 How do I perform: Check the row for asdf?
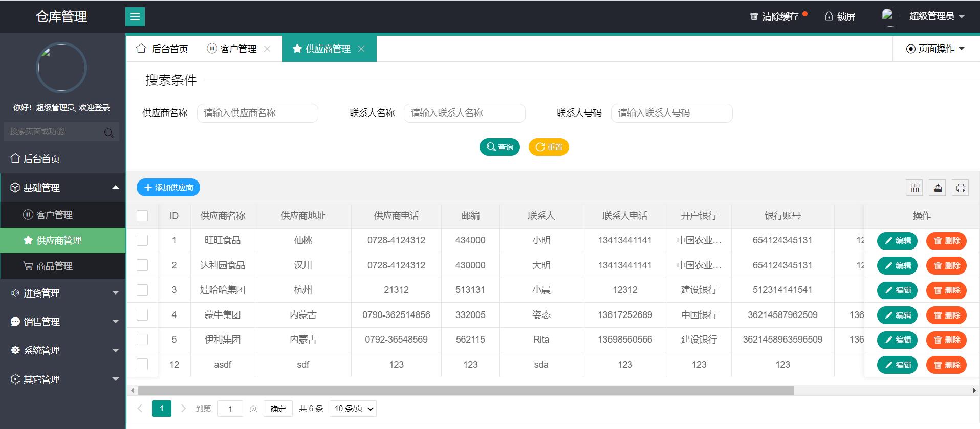142,365
